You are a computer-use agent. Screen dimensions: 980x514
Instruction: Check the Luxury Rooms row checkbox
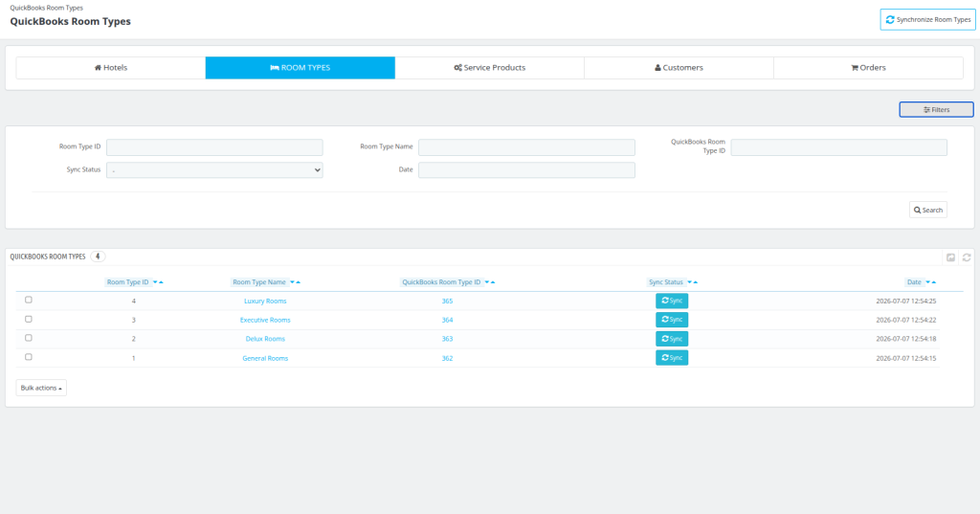(28, 301)
